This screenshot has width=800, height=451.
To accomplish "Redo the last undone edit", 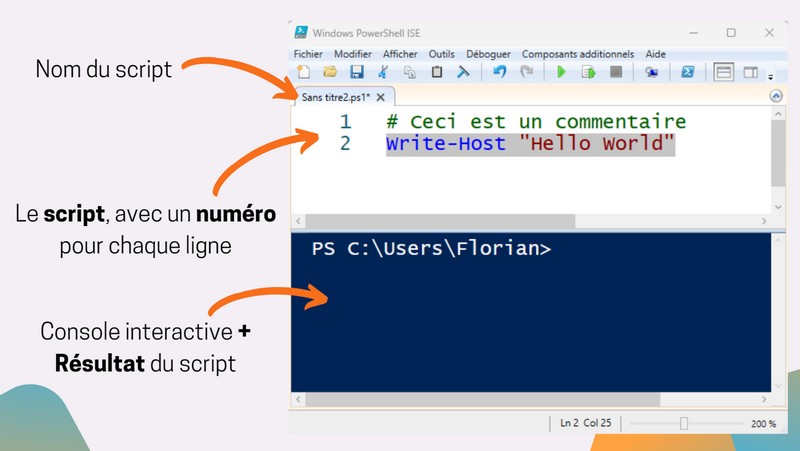I will point(526,72).
